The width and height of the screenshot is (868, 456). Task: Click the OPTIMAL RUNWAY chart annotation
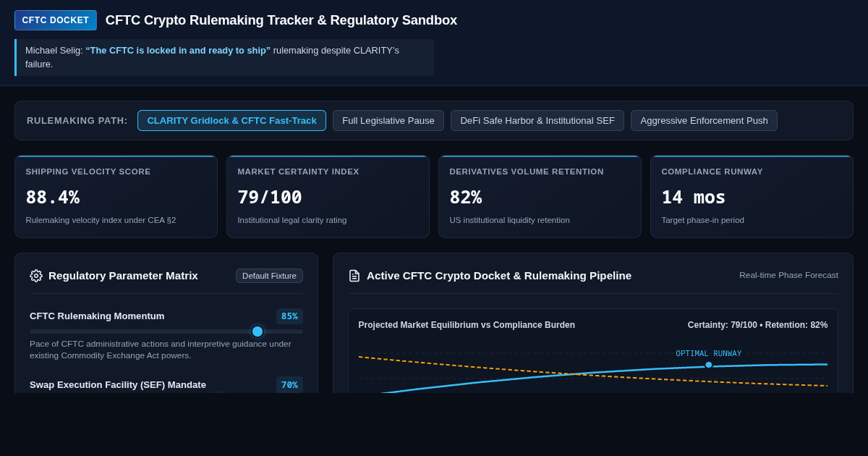709,354
